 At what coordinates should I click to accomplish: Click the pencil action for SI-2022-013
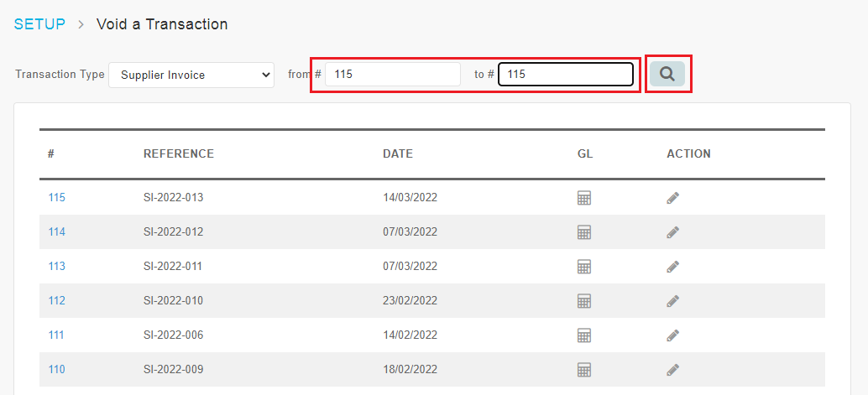(672, 198)
